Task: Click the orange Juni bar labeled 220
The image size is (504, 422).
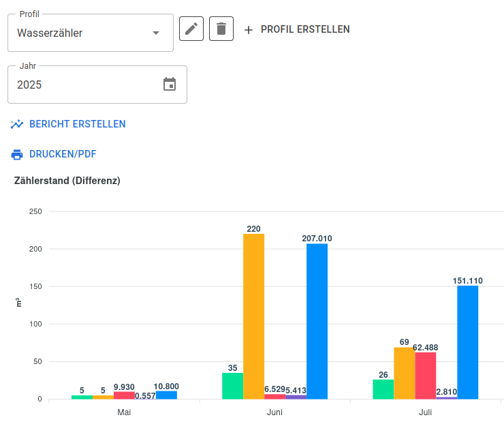Action: point(253,316)
